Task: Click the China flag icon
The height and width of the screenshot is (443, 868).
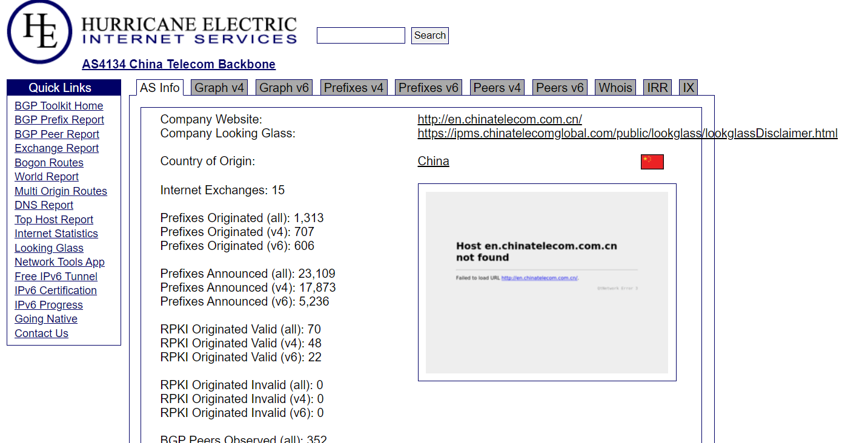Action: (652, 162)
